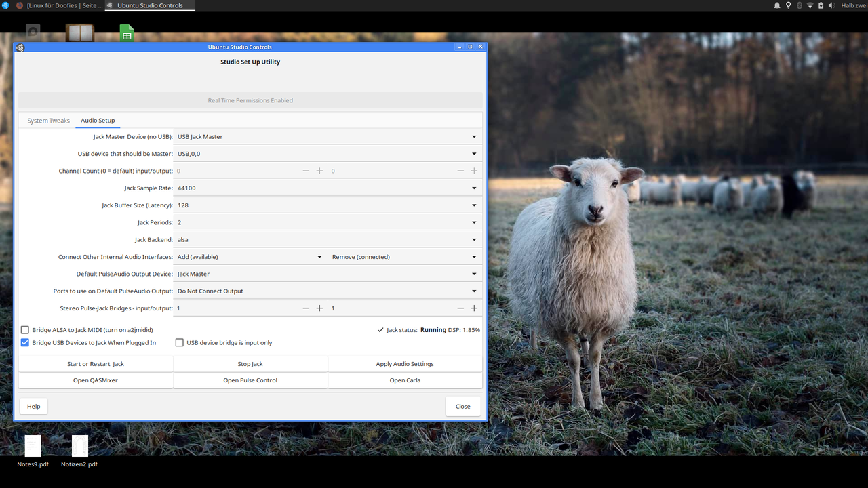Open the Ports to use on Default PulseAudio Output dropdown

328,291
